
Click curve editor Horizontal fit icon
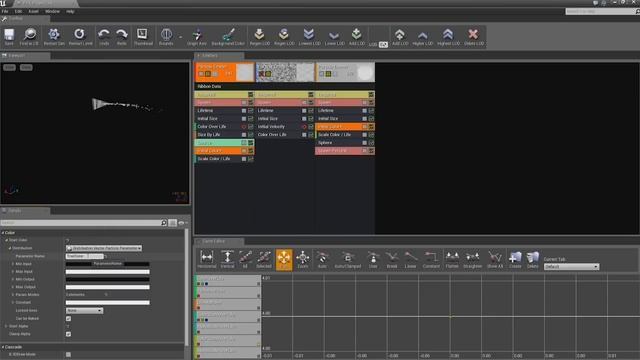[x=207, y=258]
